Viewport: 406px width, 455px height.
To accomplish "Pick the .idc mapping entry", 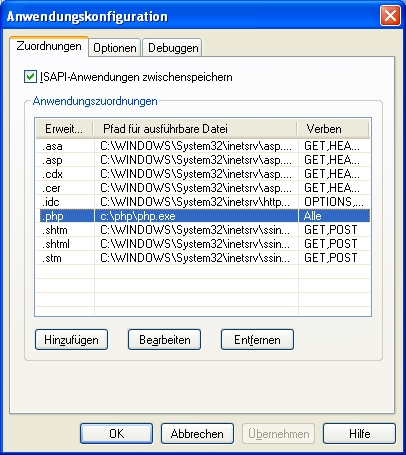I will (203, 202).
